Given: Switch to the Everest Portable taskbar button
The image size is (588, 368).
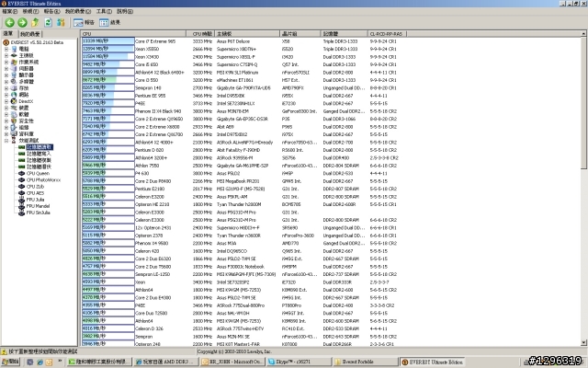Looking at the screenshot, I should [x=366, y=362].
